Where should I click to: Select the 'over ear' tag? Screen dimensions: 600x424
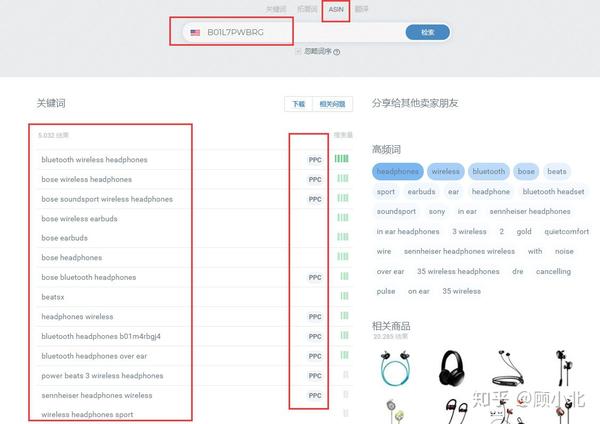[390, 271]
